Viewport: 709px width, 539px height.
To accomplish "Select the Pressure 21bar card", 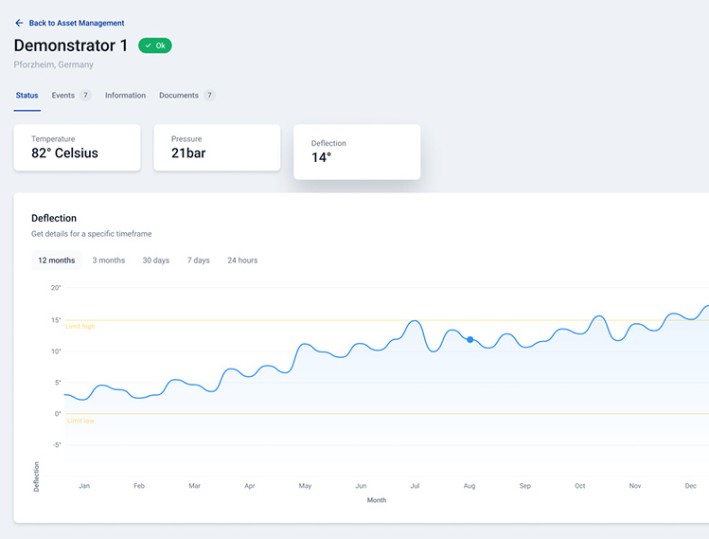I will (217, 148).
